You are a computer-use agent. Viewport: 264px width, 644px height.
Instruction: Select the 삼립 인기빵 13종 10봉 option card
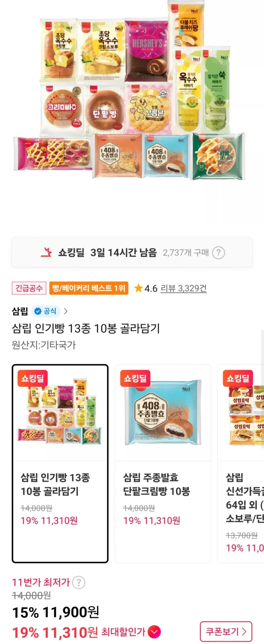pyautogui.click(x=60, y=463)
